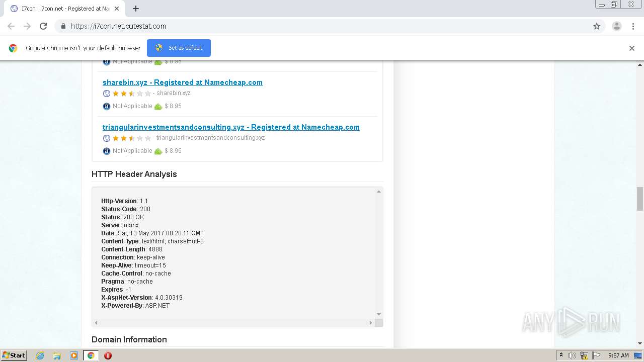The height and width of the screenshot is (362, 644).
Task: Go back to the previous page
Action: click(x=11, y=26)
